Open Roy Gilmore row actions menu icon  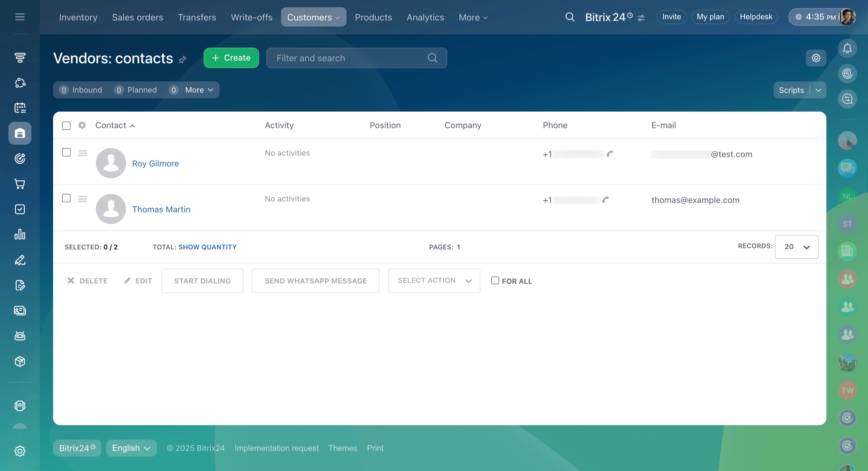tap(83, 153)
